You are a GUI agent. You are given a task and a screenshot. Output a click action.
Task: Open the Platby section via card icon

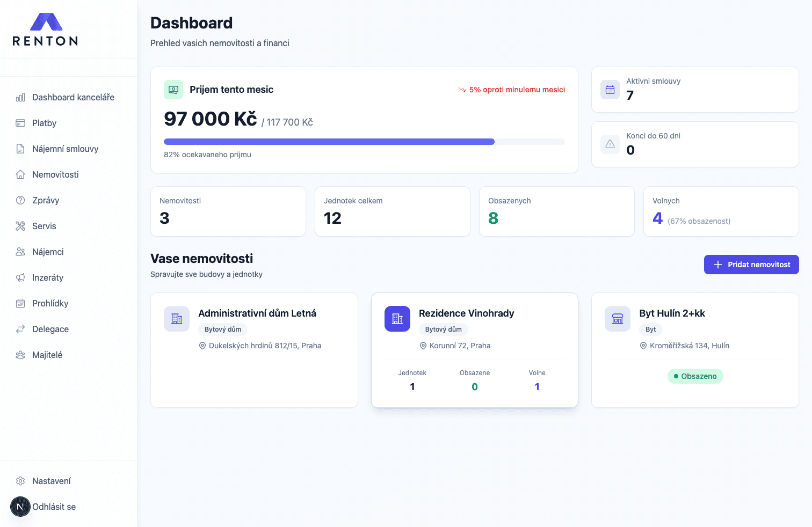click(20, 123)
